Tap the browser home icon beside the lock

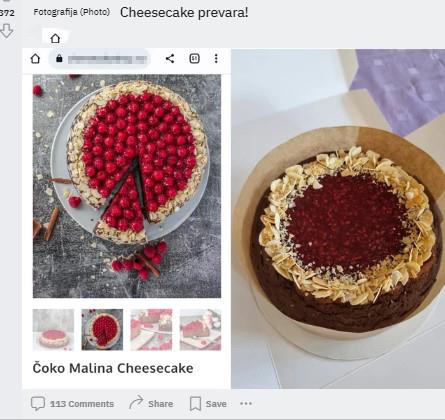(x=35, y=59)
